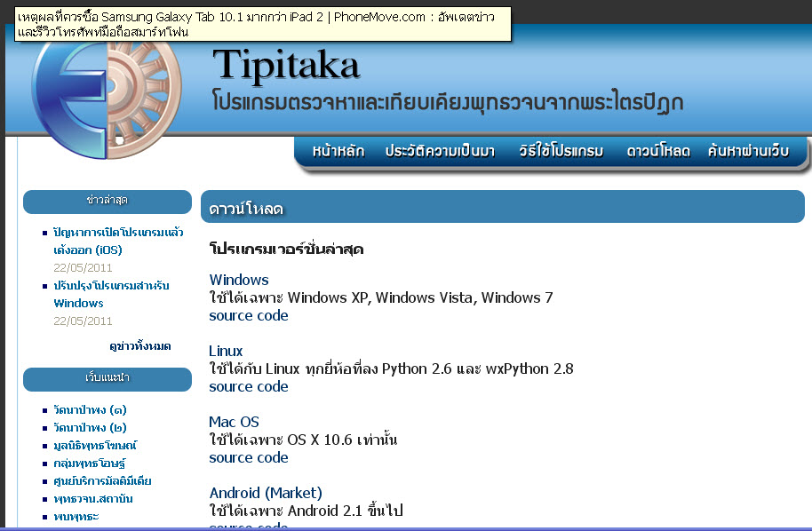812x531 pixels.
Task: Open source code link under Mac OS
Action: [x=249, y=457]
